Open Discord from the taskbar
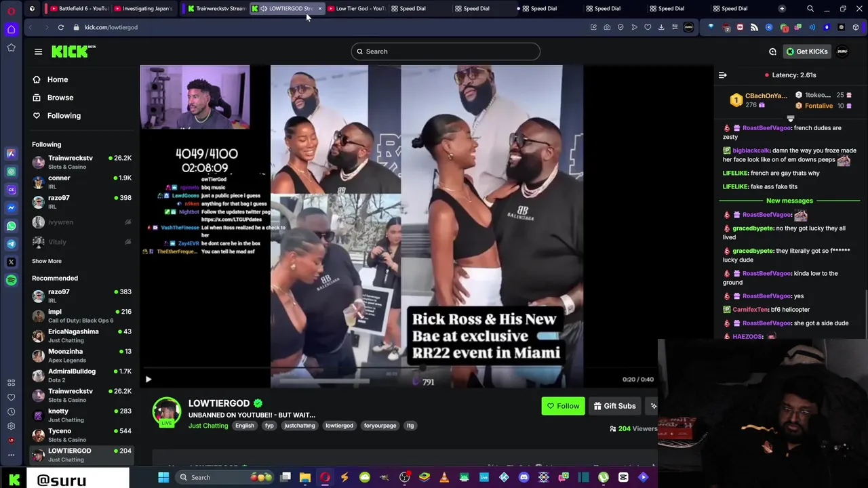Viewport: 868px width, 488px height. tap(524, 477)
